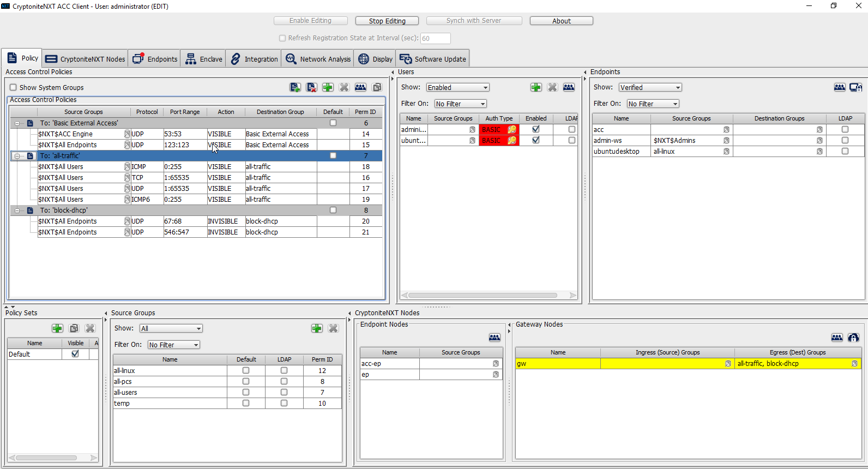This screenshot has width=868, height=469.
Task: Switch to the Network Analysis tab
Action: coord(318,59)
